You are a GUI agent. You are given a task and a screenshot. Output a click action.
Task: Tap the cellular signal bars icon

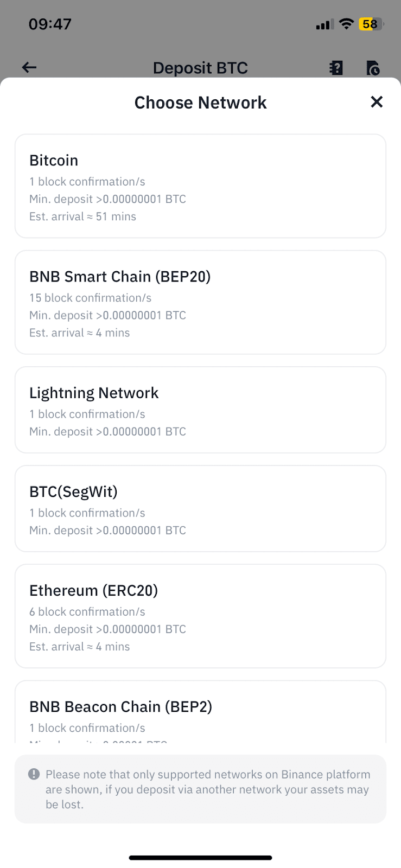point(324,24)
